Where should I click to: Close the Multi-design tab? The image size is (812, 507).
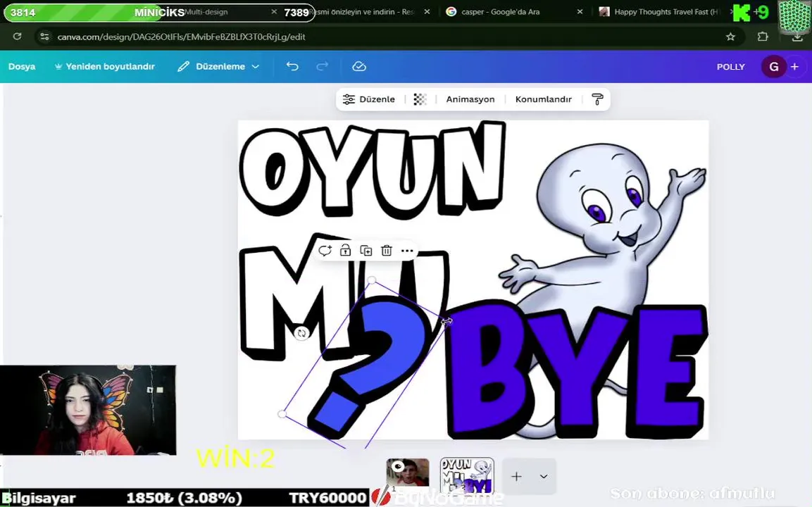tap(274, 11)
